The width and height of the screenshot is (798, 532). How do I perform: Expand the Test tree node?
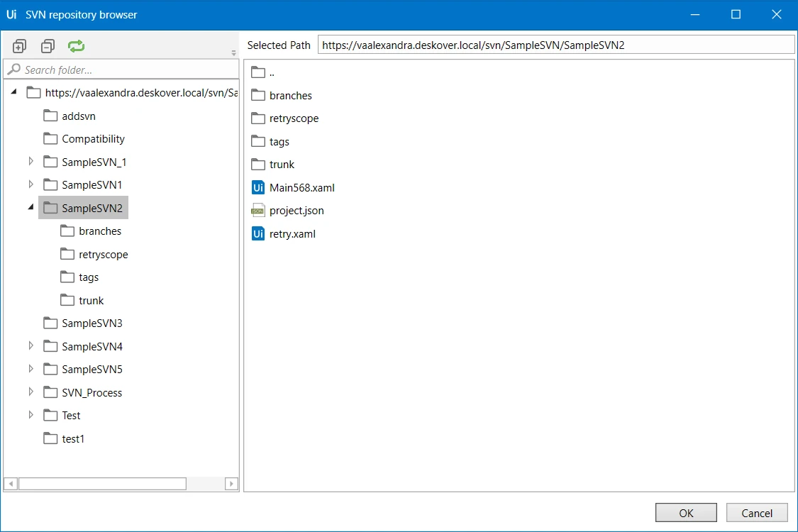point(31,415)
